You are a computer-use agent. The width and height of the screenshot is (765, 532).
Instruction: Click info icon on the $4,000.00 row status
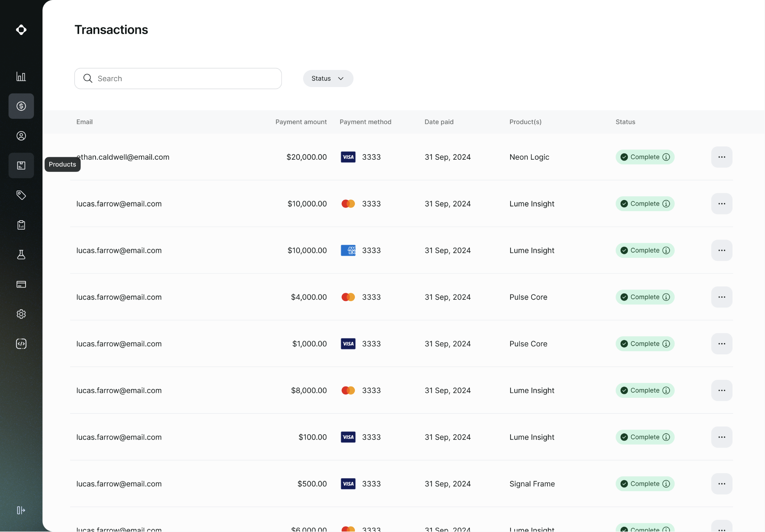coord(666,297)
